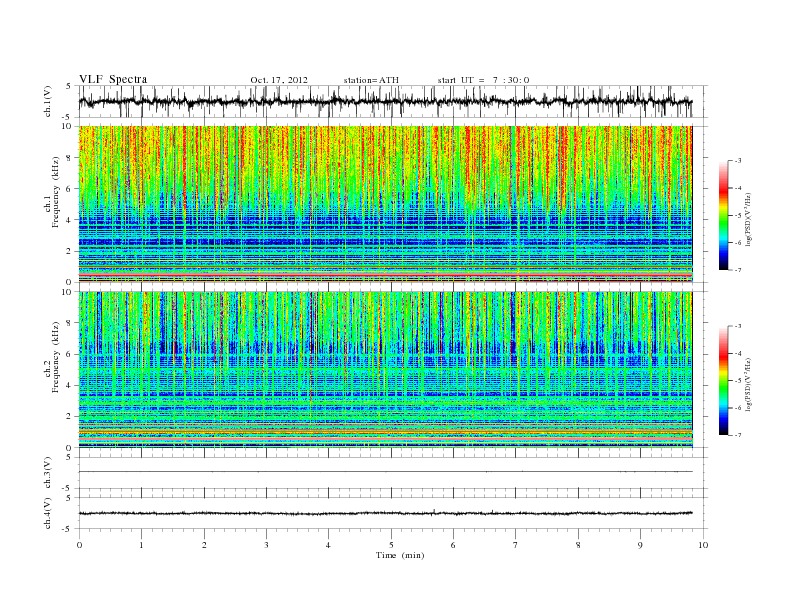Image resolution: width=792 pixels, height=612 pixels.
Task: Select the date label "Oct. 17, 2012"
Action: [x=279, y=80]
